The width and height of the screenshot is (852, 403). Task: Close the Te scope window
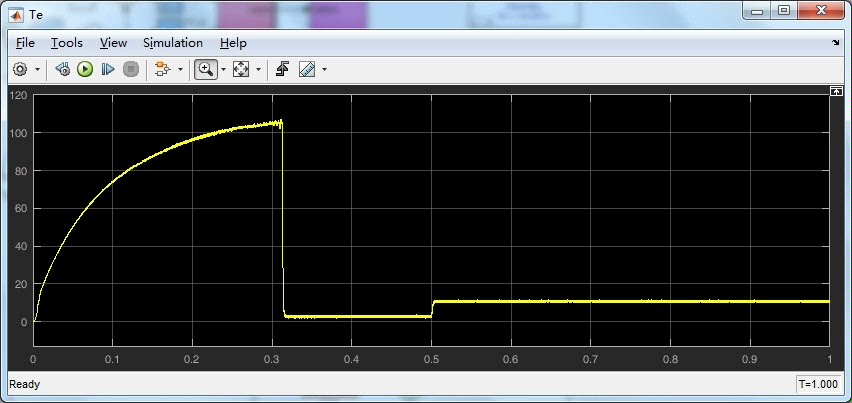pyautogui.click(x=819, y=10)
